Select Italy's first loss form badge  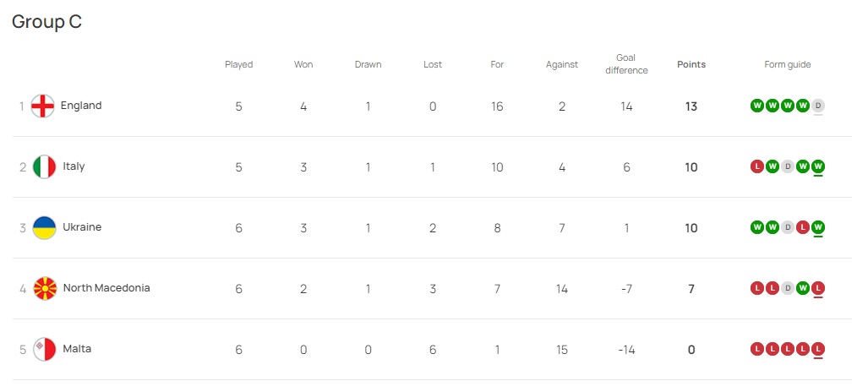click(x=756, y=166)
